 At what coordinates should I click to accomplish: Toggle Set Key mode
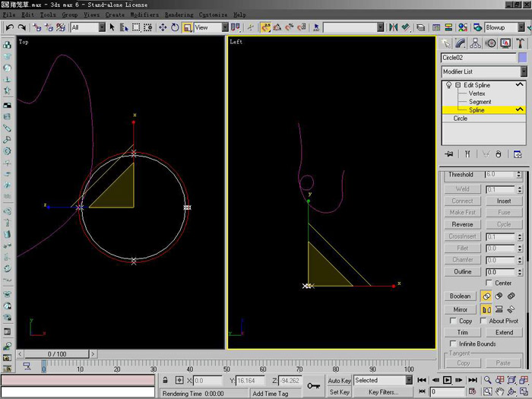[x=339, y=392]
